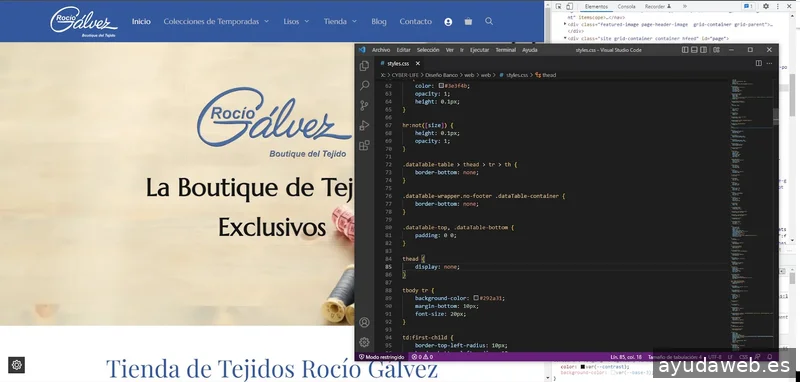Open the Archivo menu in VS Code
Image resolution: width=800 pixels, height=382 pixels.
click(x=381, y=50)
